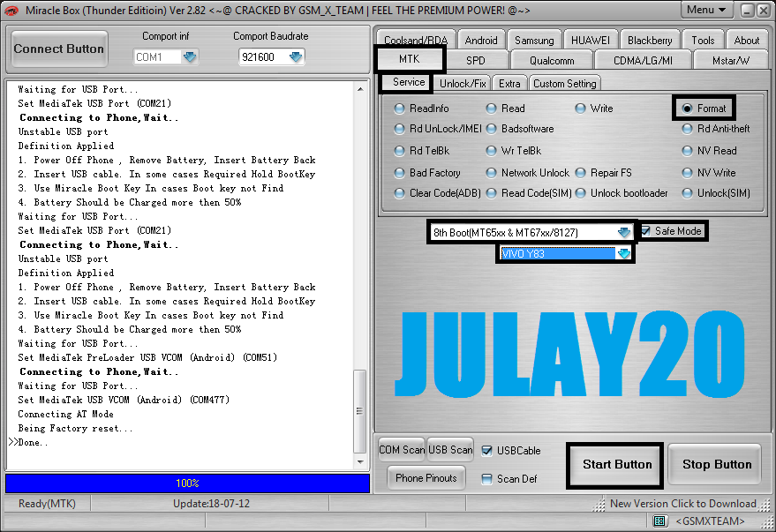The width and height of the screenshot is (776, 532).
Task: Open the Tools tab
Action: pyautogui.click(x=703, y=40)
